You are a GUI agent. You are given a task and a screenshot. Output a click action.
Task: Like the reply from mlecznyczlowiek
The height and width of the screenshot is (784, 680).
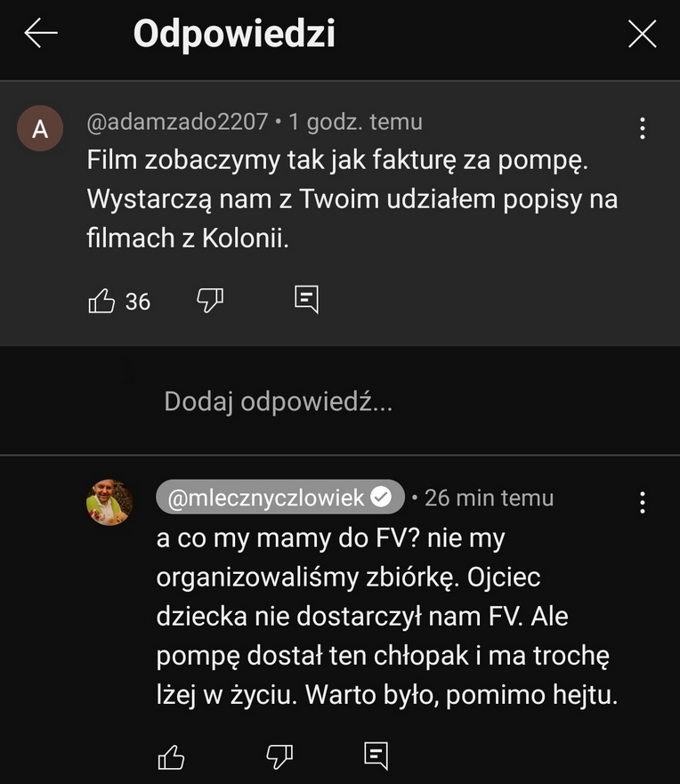point(171,756)
